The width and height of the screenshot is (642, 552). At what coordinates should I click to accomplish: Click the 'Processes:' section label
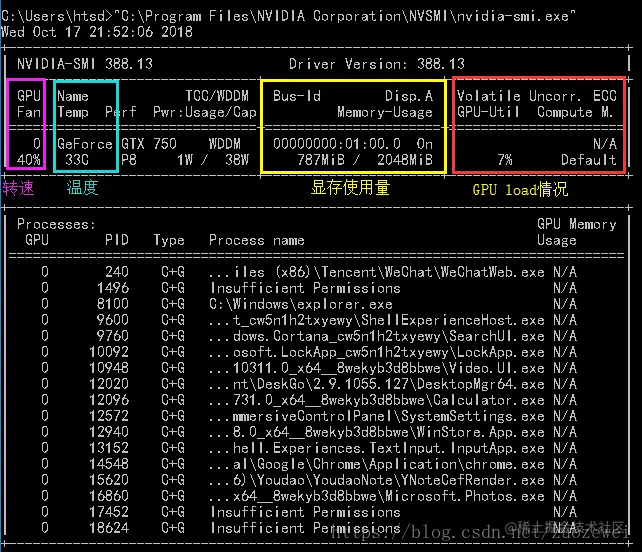coord(56,224)
